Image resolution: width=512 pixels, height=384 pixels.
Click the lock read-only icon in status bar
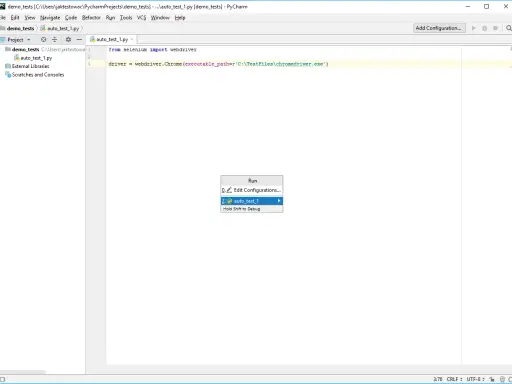(492, 379)
